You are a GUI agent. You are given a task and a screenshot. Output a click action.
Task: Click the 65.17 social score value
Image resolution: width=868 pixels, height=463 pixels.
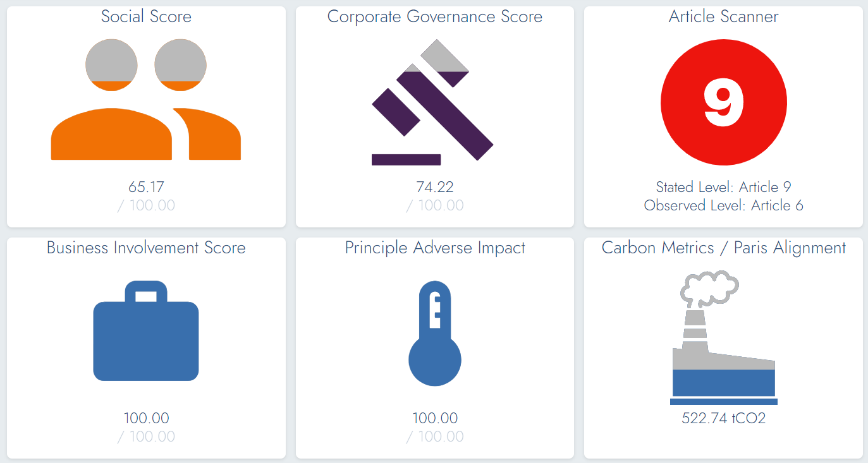[x=146, y=187]
